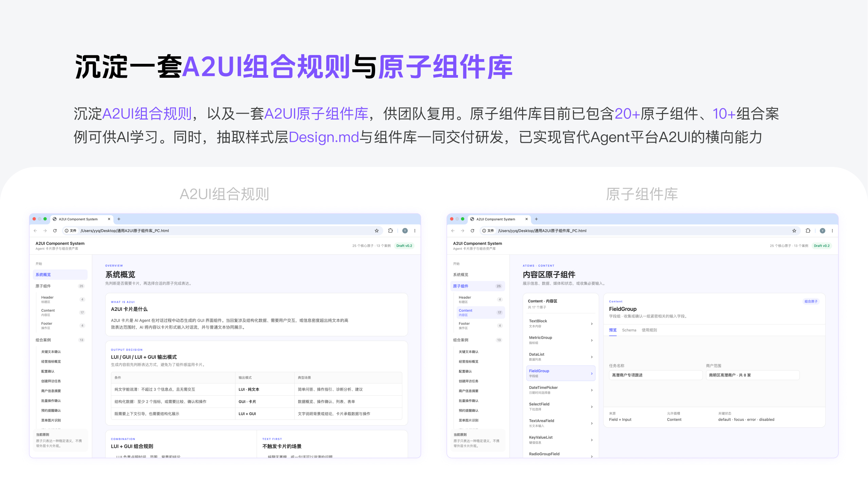Image resolution: width=868 pixels, height=488 pixels.
Task: Open Content 内容区 in left sidebar
Action: point(62,313)
